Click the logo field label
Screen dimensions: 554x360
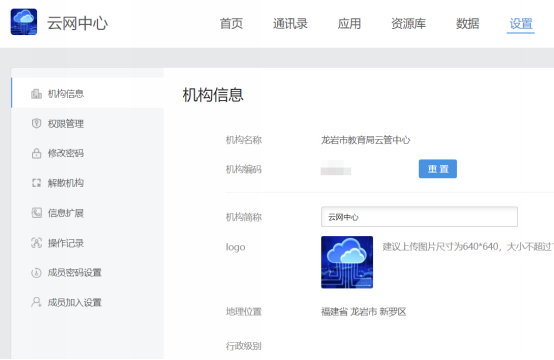(235, 247)
